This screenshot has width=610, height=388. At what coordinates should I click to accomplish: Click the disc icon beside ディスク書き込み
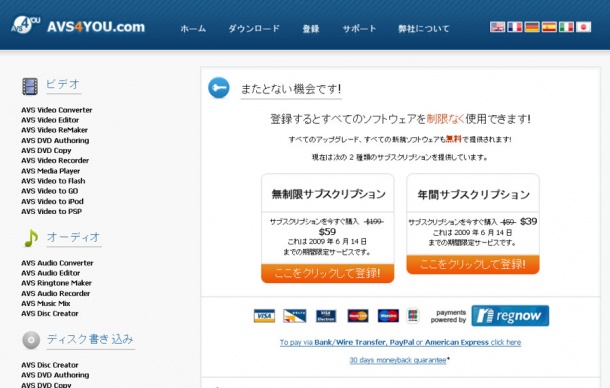point(31,340)
